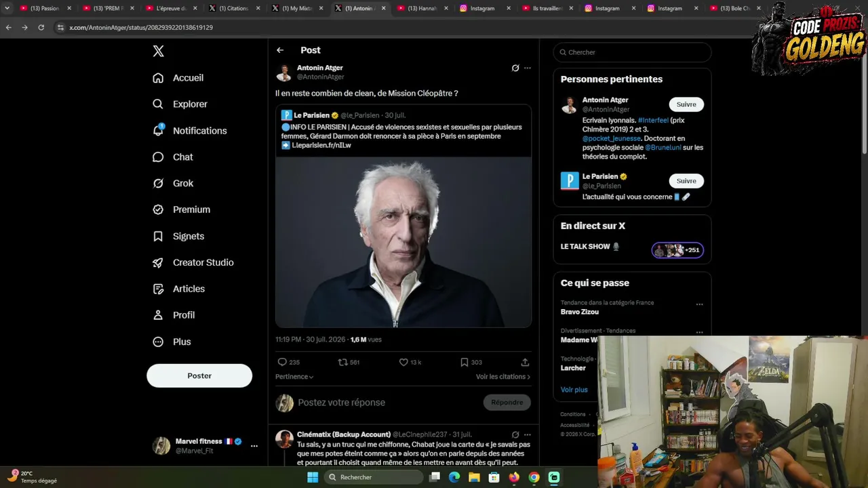Go to Accueil in the sidebar
This screenshot has width=868, height=488.
coord(178,78)
